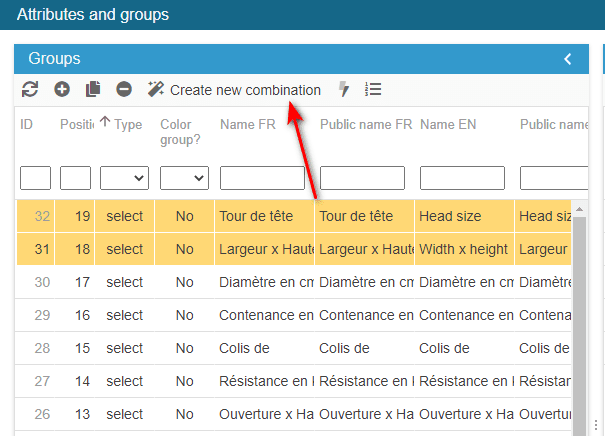The width and height of the screenshot is (605, 436).
Task: Click the duplicate group icon
Action: click(93, 90)
